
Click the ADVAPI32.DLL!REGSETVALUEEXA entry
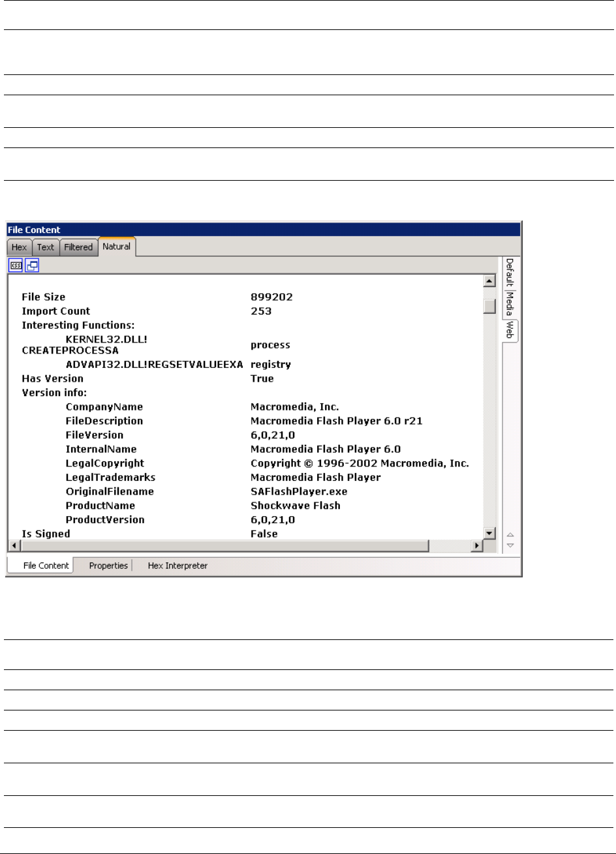[154, 365]
